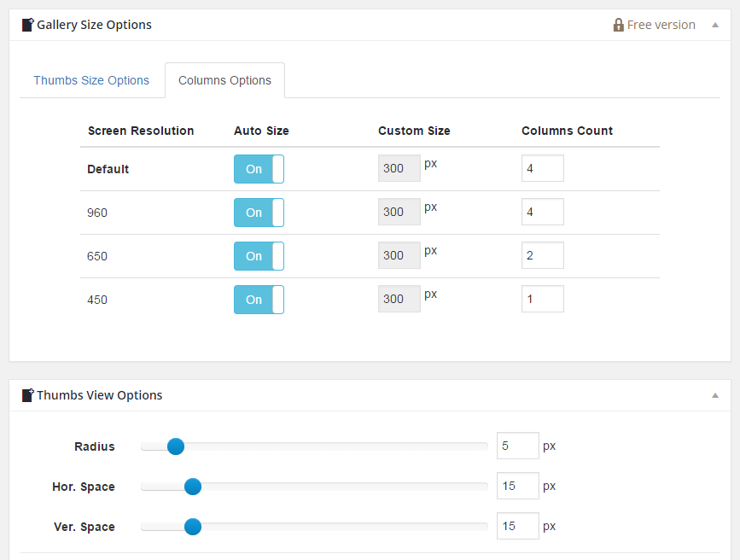Click the Columns Count column header

(568, 131)
